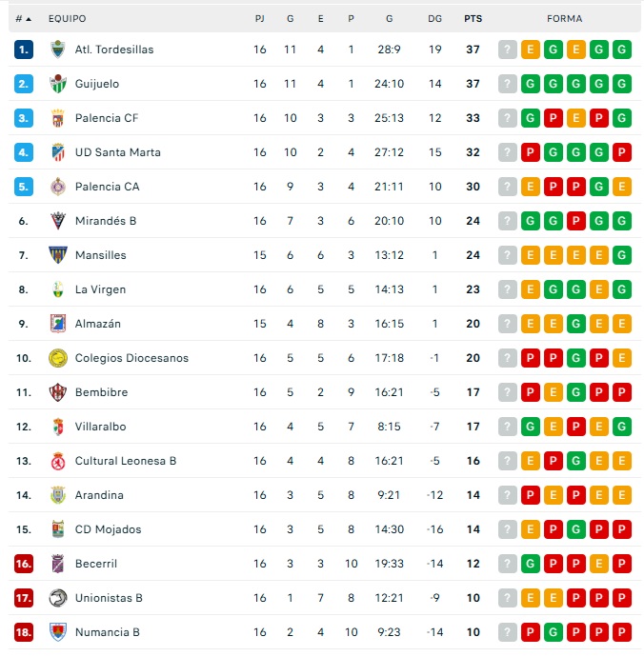This screenshot has height=657, width=644.
Task: Sort standings by PTS column header
Action: 473,18
